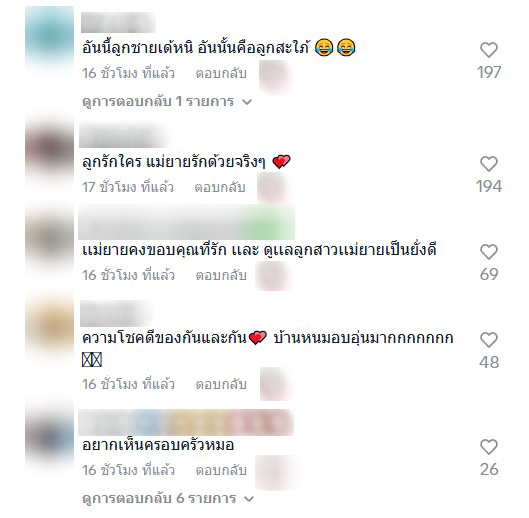Reply to แม่ยายคงขอบคุณ comment
Viewport: 529px width, 518px height.
[221, 275]
